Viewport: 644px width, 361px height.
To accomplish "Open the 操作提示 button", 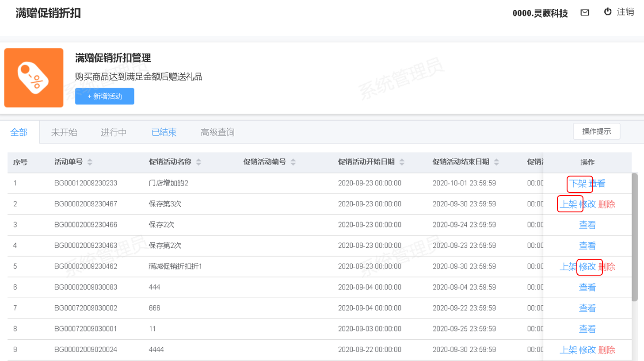I will pyautogui.click(x=596, y=131).
